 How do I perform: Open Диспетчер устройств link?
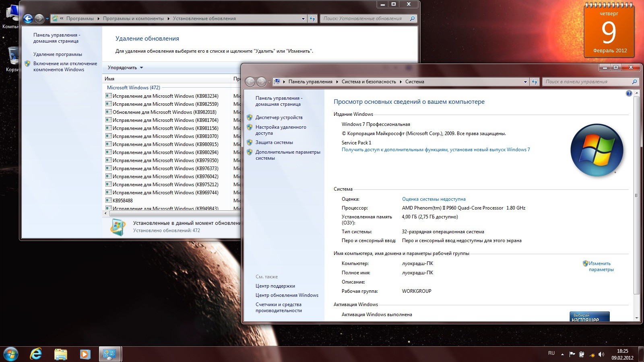point(279,117)
